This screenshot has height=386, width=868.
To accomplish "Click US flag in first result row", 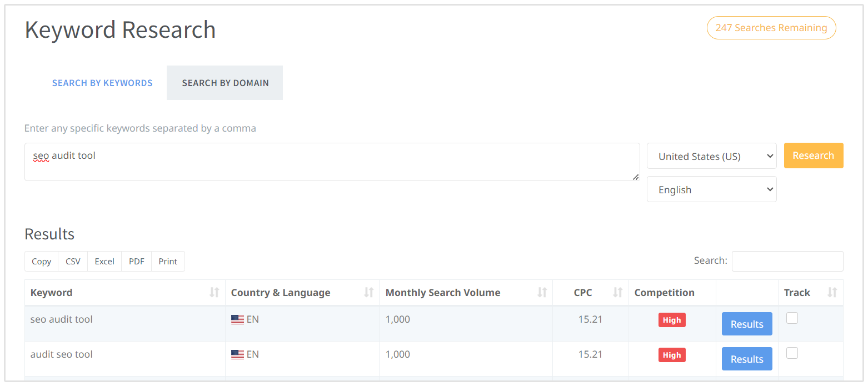I will coord(237,319).
